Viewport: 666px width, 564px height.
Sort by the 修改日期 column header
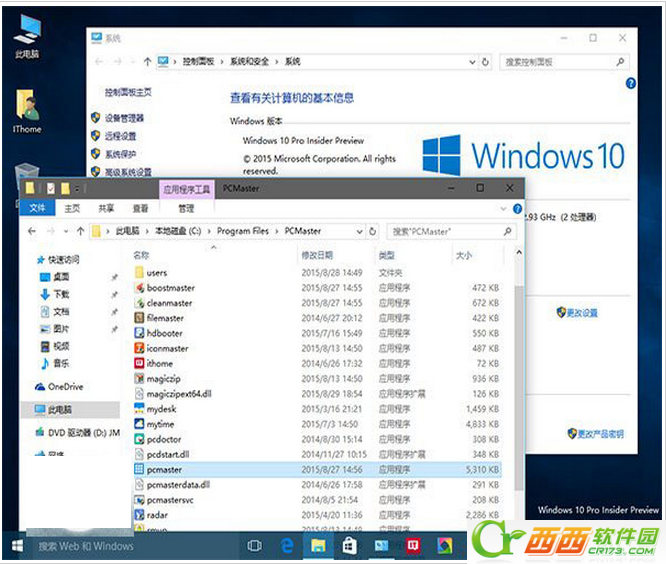click(x=317, y=255)
